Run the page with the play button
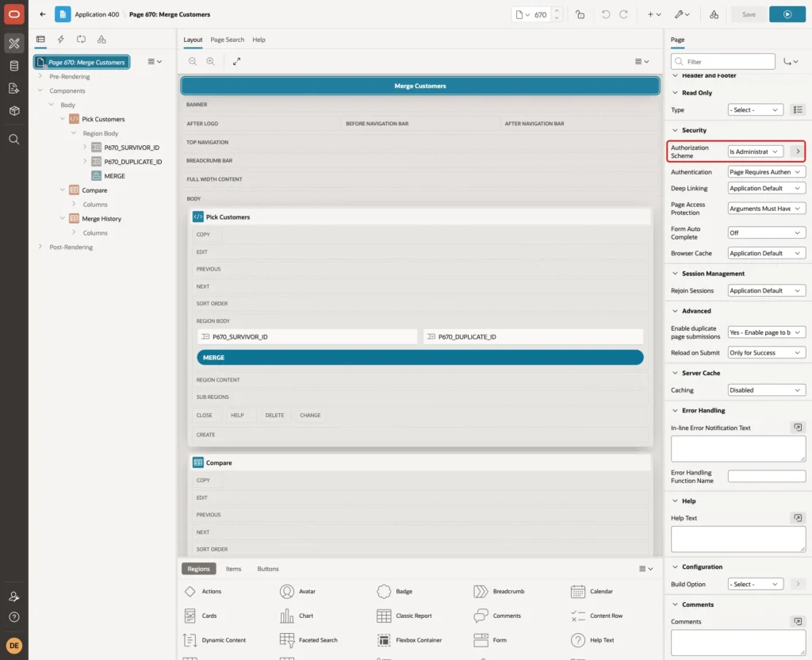This screenshot has width=812, height=660. click(787, 14)
